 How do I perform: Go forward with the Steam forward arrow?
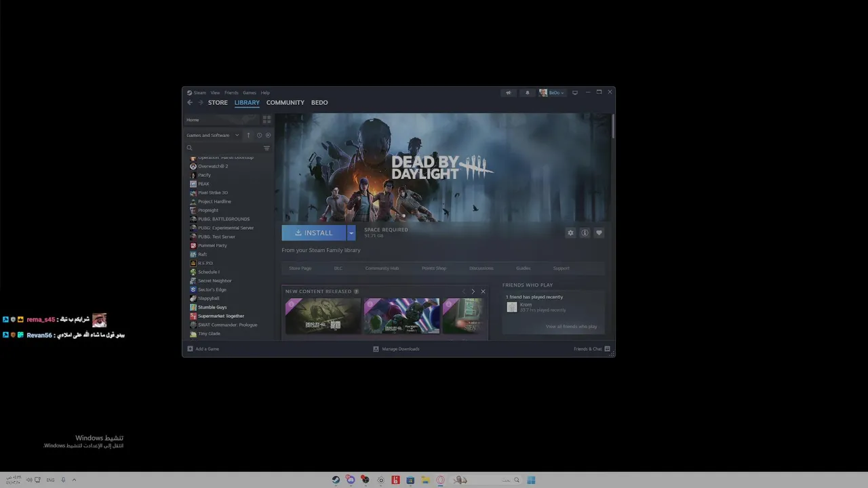coord(200,102)
